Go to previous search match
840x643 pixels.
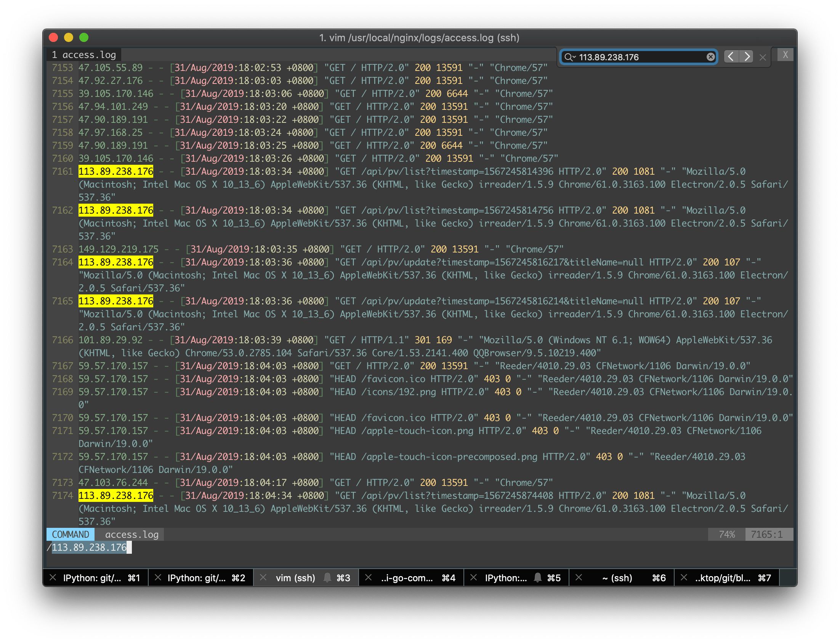[x=731, y=57]
